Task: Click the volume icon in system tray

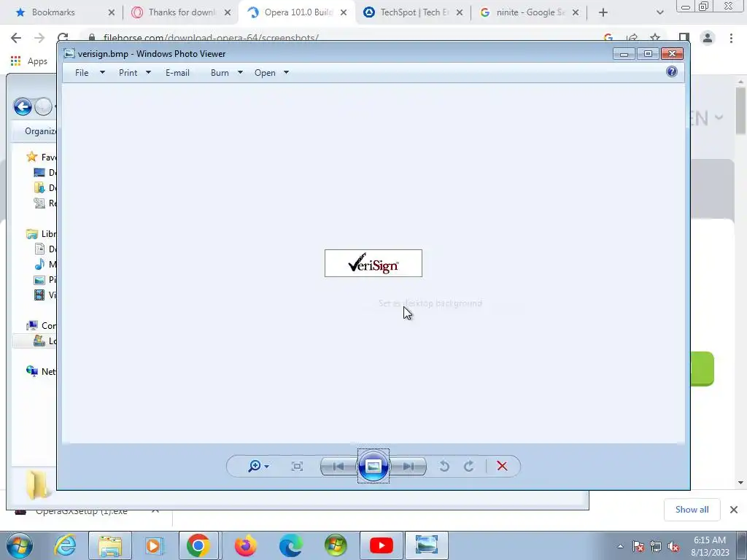Action: point(673,547)
